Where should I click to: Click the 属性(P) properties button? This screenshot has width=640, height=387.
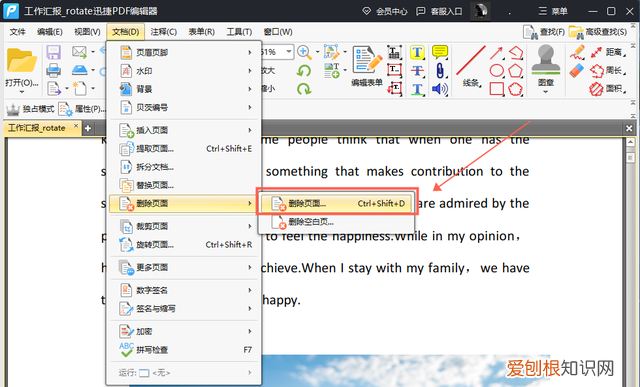[x=82, y=109]
